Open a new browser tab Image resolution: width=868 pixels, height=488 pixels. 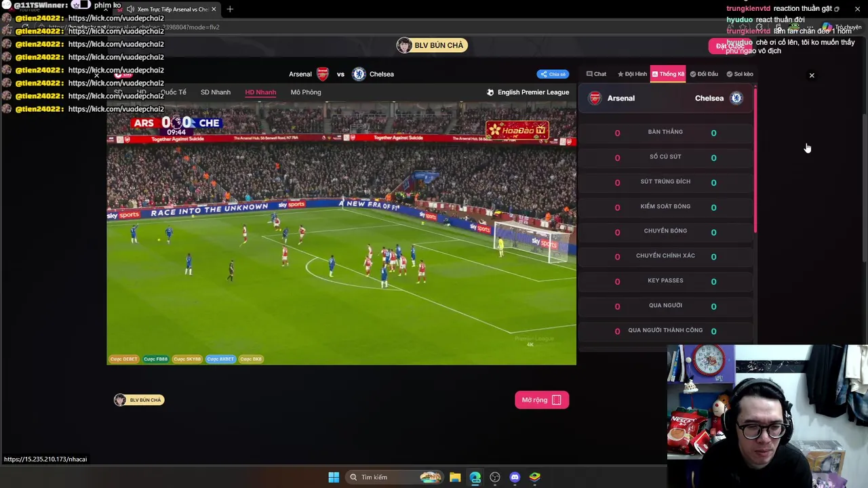coord(230,9)
